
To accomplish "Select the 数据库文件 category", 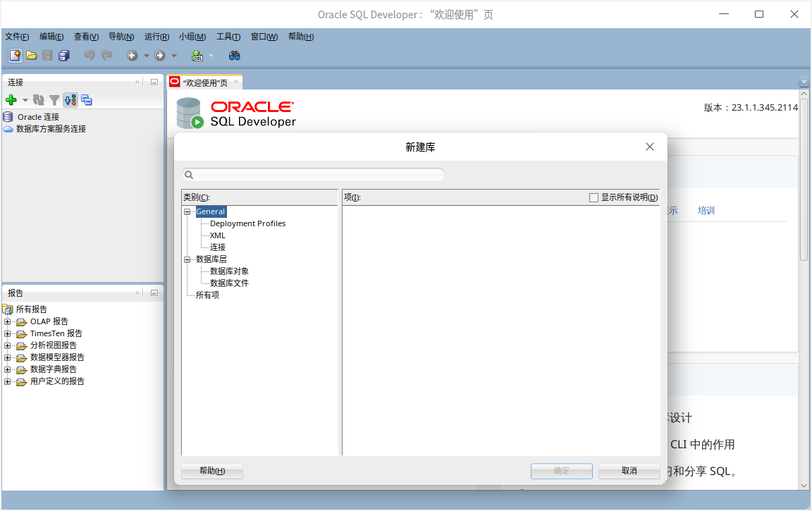I will click(229, 283).
